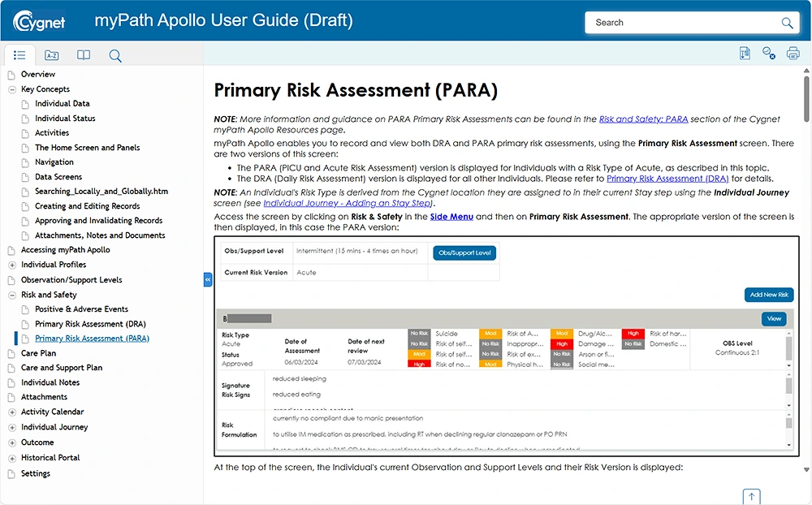
Task: Select Primary Risk Assessment (DRA) in tree
Action: 90,324
